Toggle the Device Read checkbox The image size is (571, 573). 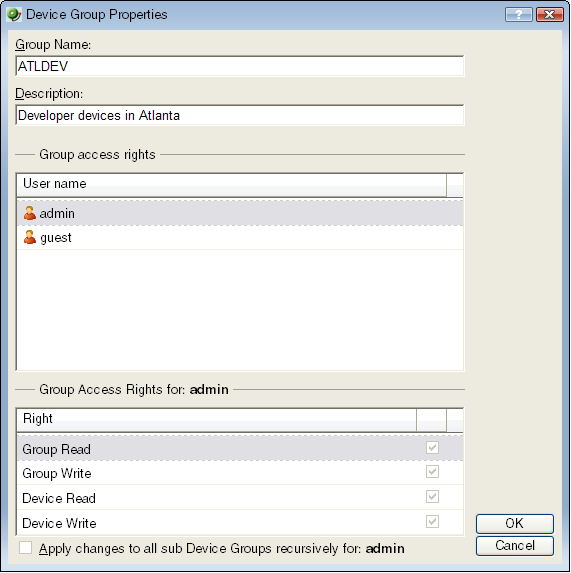(x=432, y=497)
